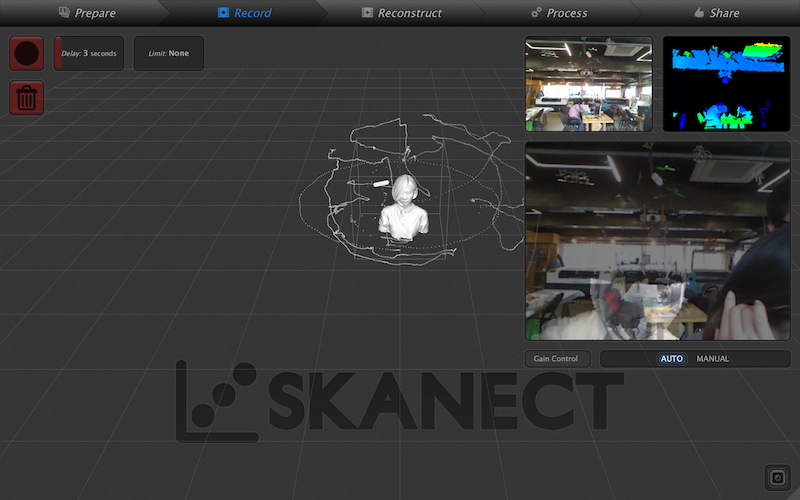Image resolution: width=800 pixels, height=500 pixels.
Task: Go to the Reconstruct tab
Action: 402,13
